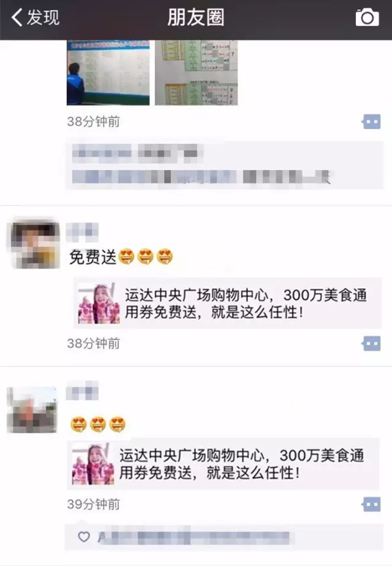Open link thumbnail image in 免费送 post
This screenshot has width=392, height=566.
(99, 304)
